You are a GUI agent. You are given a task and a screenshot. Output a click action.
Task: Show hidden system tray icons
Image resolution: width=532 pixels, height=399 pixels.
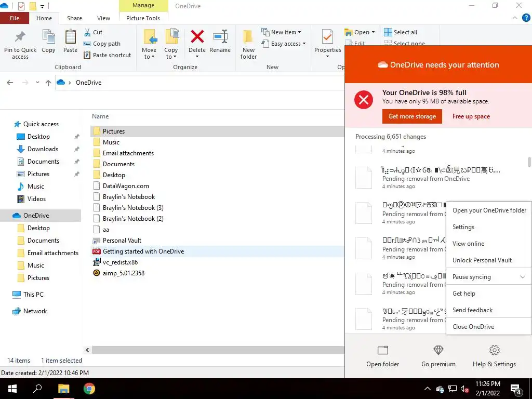427,389
